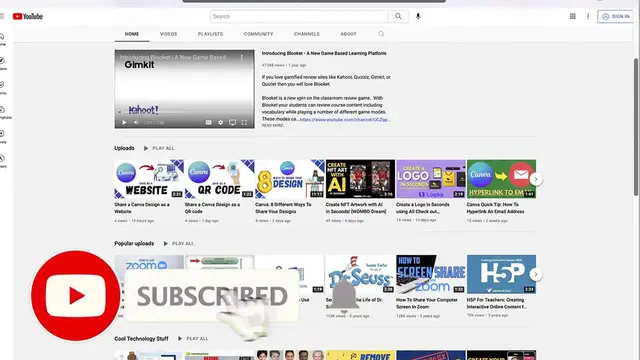Open Canva QR Code video thumbnail

pyautogui.click(x=220, y=179)
